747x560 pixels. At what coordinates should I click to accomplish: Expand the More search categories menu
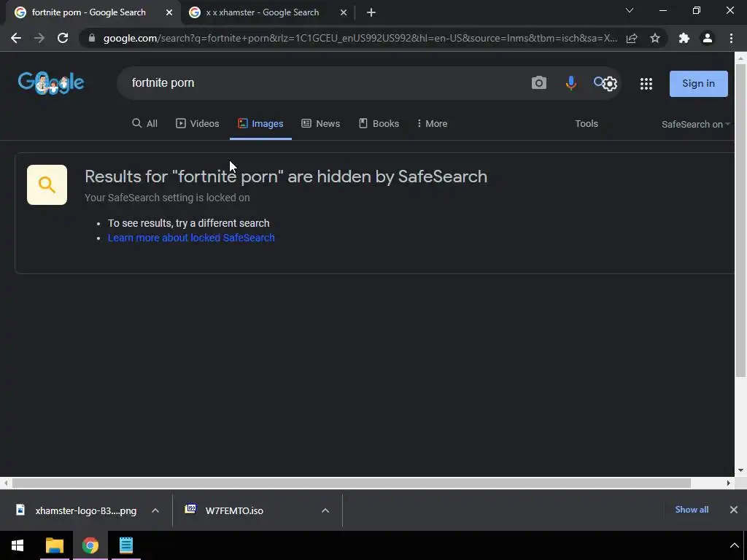[x=432, y=123]
